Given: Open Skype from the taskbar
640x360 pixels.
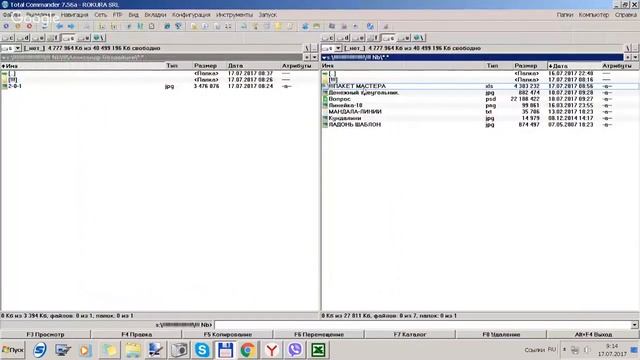Looking at the screenshot, I should (x=202, y=350).
